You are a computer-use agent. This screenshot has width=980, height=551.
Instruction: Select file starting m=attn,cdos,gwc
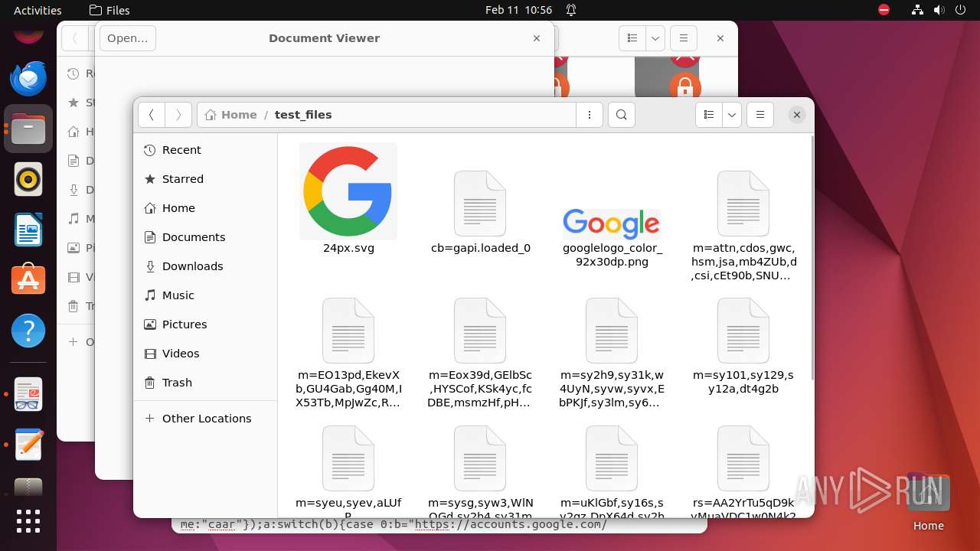pyautogui.click(x=743, y=225)
